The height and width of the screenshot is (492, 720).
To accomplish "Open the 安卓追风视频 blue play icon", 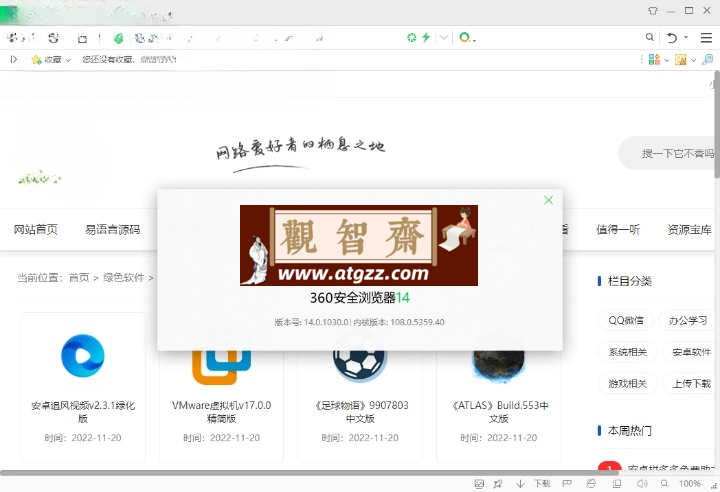I will (x=83, y=356).
